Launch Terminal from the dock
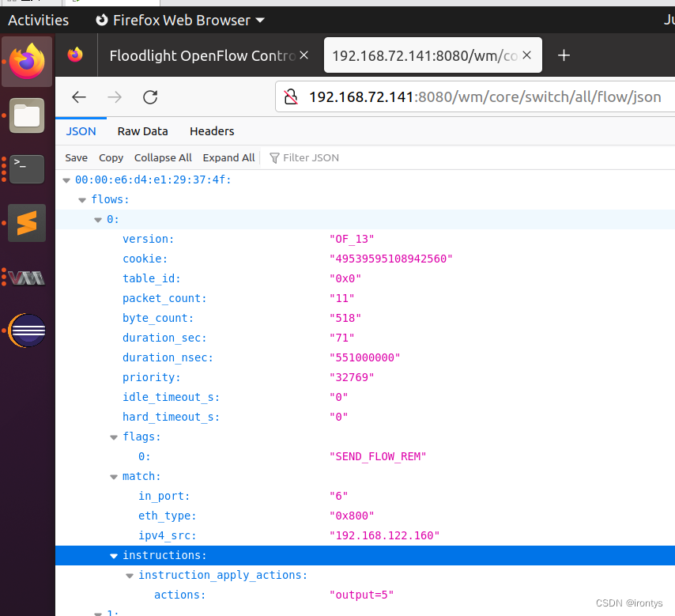The width and height of the screenshot is (675, 616). tap(27, 169)
